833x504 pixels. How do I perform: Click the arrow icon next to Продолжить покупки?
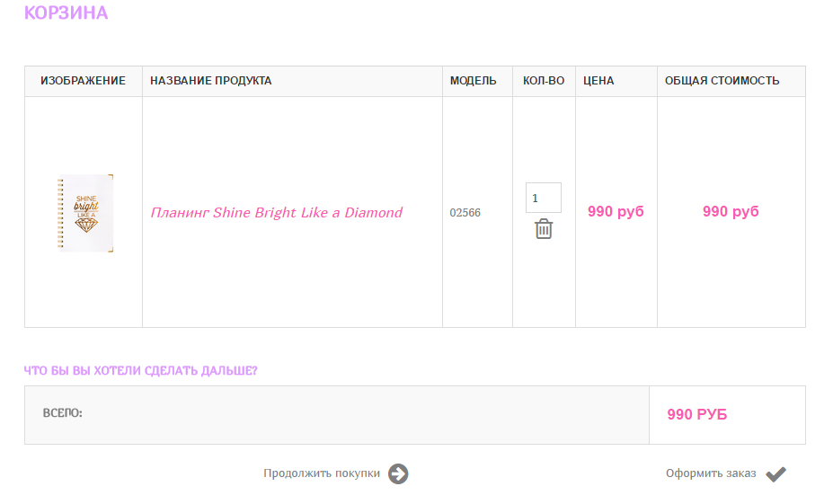pos(398,473)
